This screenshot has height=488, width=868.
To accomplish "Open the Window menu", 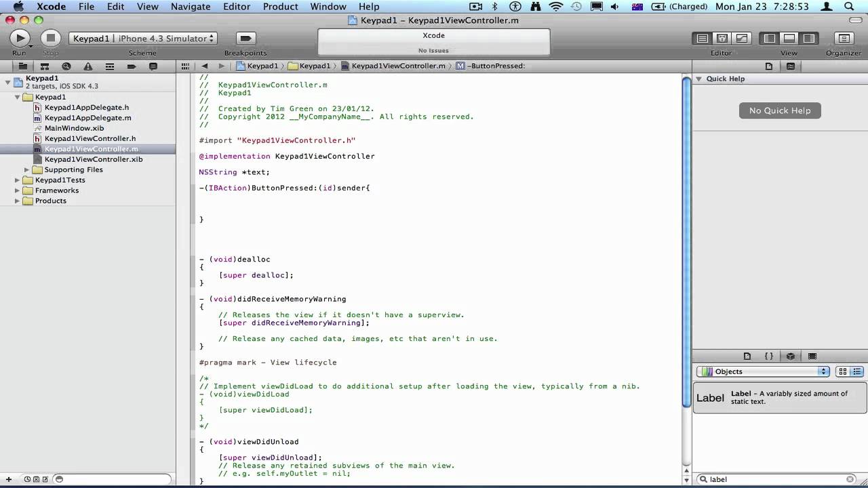I will 328,6.
